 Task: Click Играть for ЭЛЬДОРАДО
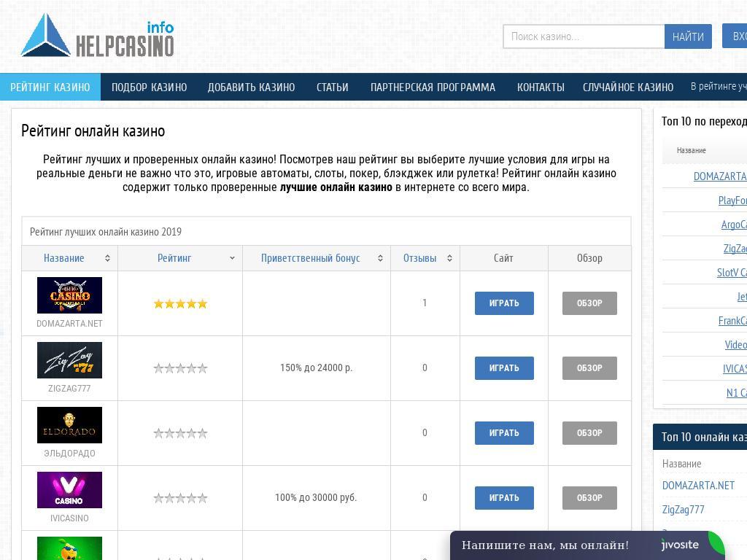coord(504,433)
